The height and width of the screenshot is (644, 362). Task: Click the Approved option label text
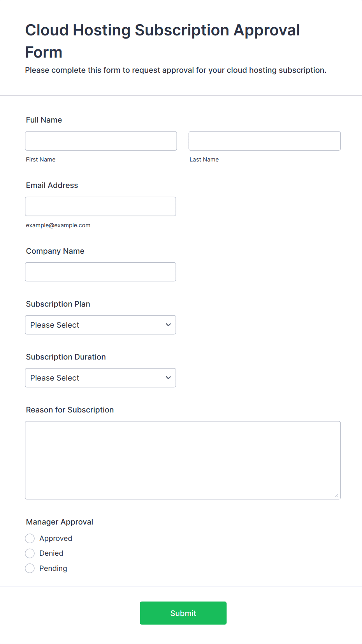point(56,539)
